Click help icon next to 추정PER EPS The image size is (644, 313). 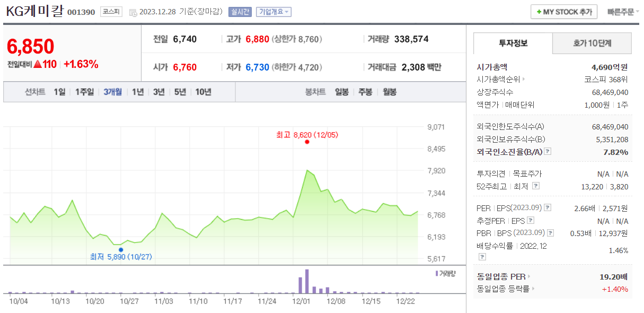(x=531, y=221)
